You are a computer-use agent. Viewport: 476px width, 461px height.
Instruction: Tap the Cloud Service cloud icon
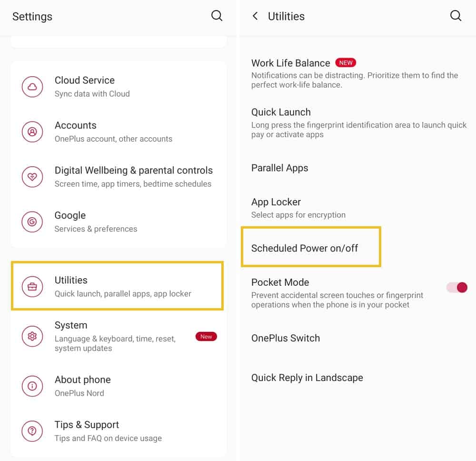coord(32,87)
